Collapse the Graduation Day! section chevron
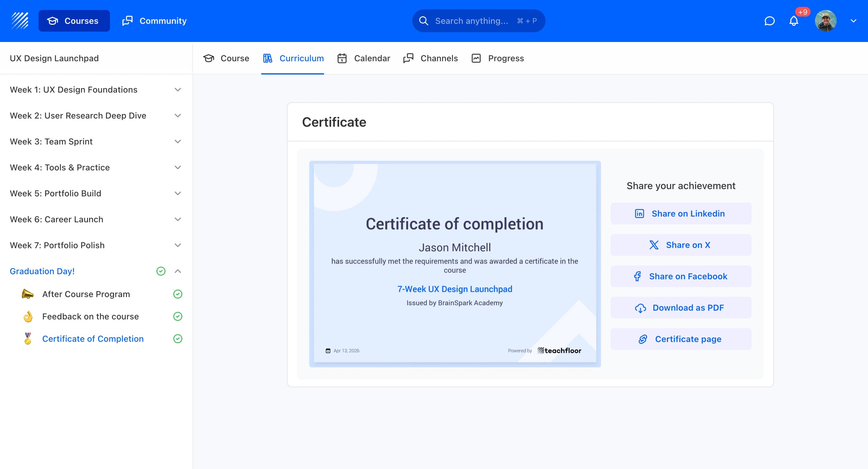 (x=178, y=271)
